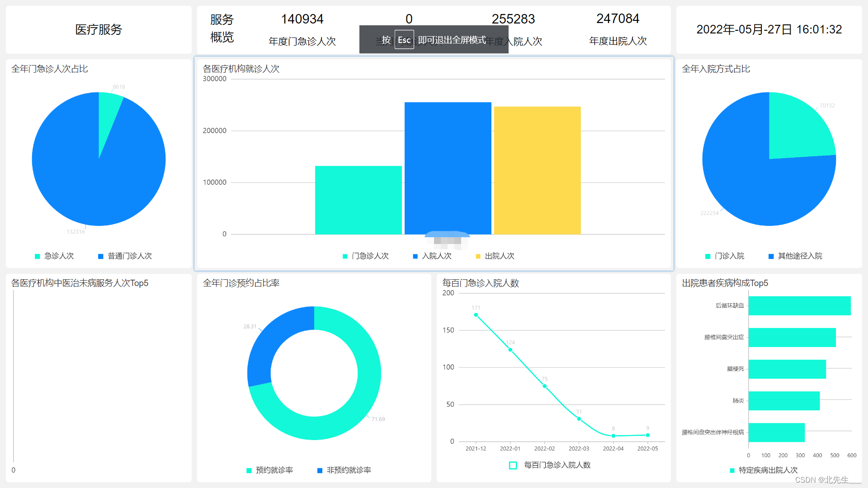Click the 171 value label on line chart
868x488 pixels.
point(476,308)
